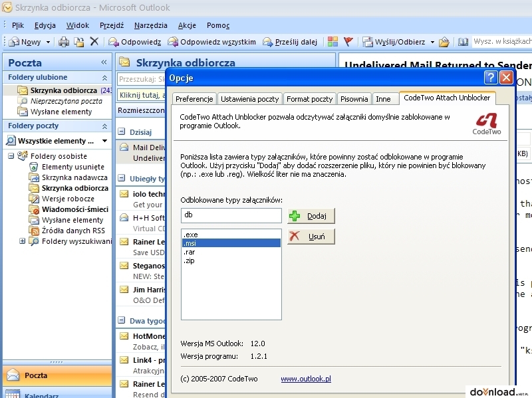
Task: Click the Wyślij/Odbierz toolbar button
Action: [x=393, y=42]
